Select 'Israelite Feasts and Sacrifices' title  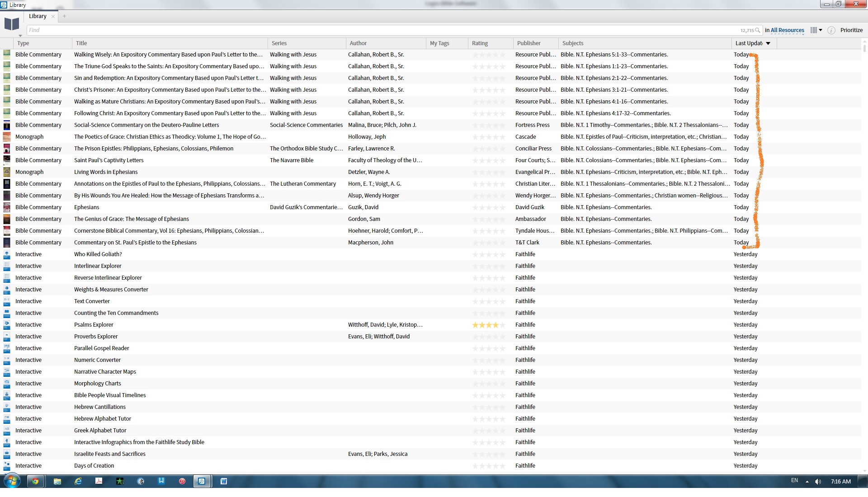[110, 454]
